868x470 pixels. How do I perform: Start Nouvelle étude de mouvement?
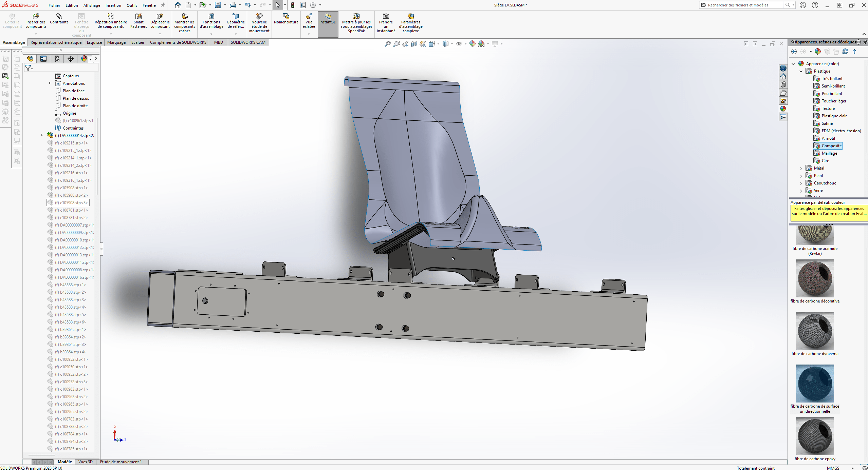click(259, 23)
